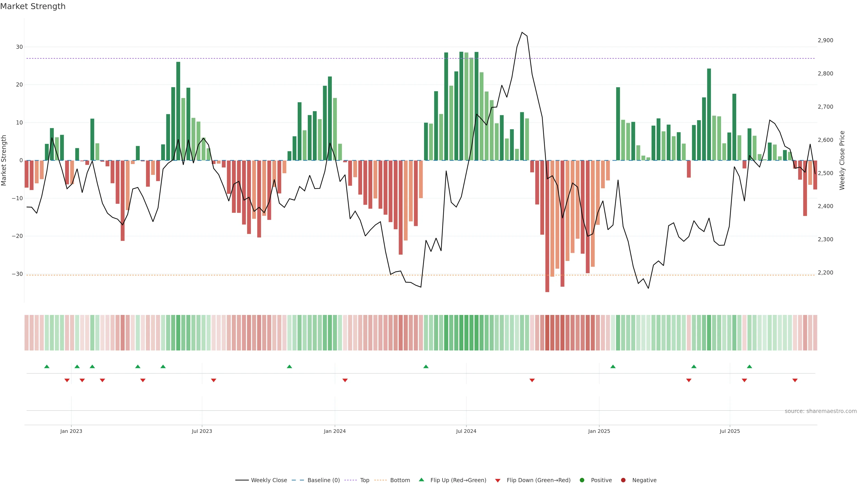This screenshot has width=868, height=488.
Task: Click the source: sharemaestro.com text
Action: pyautogui.click(x=821, y=411)
